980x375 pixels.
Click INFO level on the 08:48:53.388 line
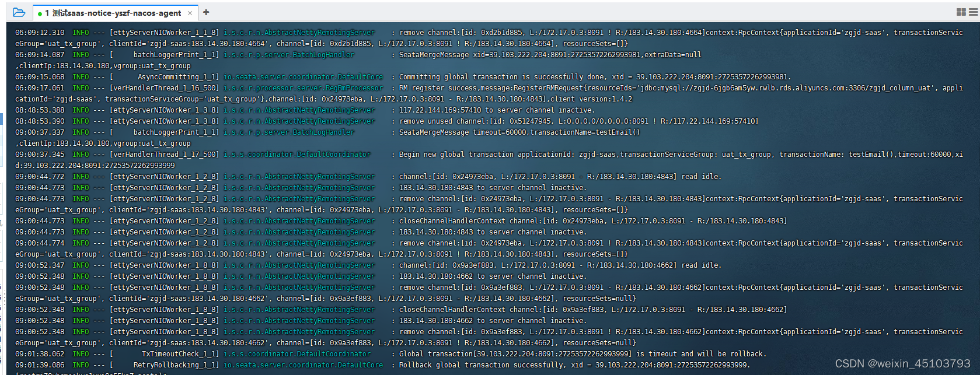[x=81, y=110]
